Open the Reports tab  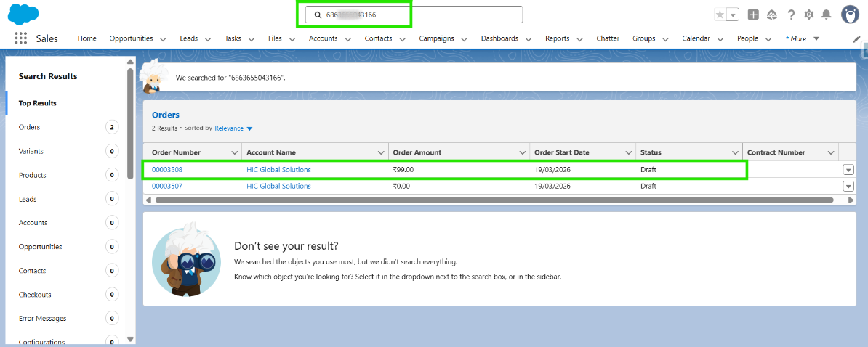pyautogui.click(x=557, y=38)
